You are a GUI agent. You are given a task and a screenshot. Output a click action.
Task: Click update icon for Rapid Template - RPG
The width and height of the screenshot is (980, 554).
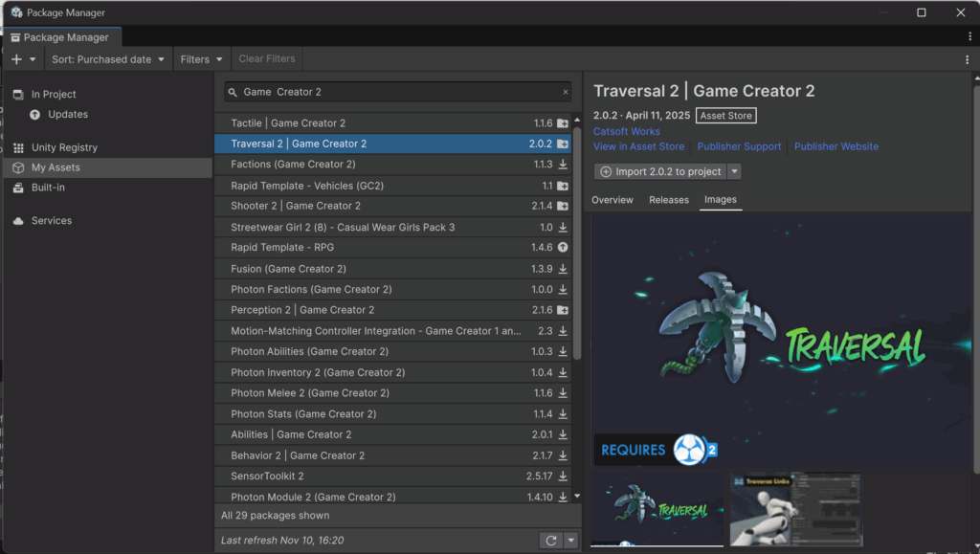[563, 248]
